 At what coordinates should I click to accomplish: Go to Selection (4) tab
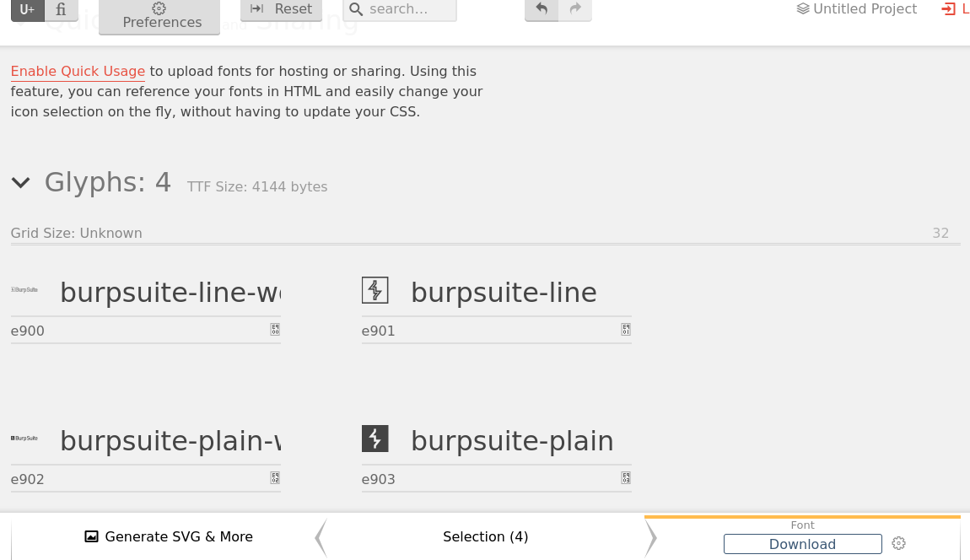coord(486,536)
